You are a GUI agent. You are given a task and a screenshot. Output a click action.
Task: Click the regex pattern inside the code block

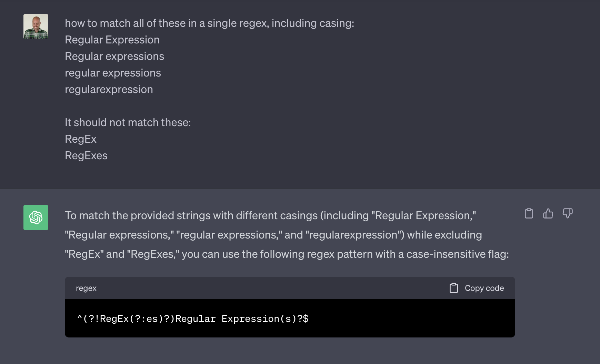193,318
